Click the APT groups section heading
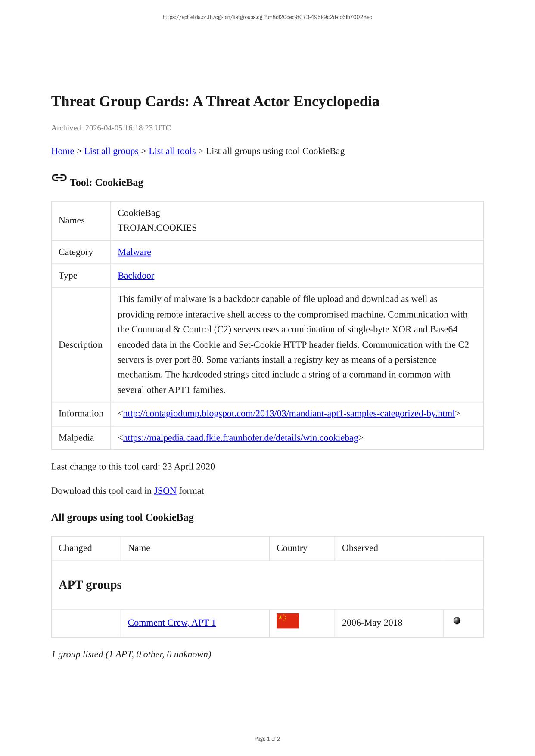Viewport: 535px width, 756px height. pos(90,585)
